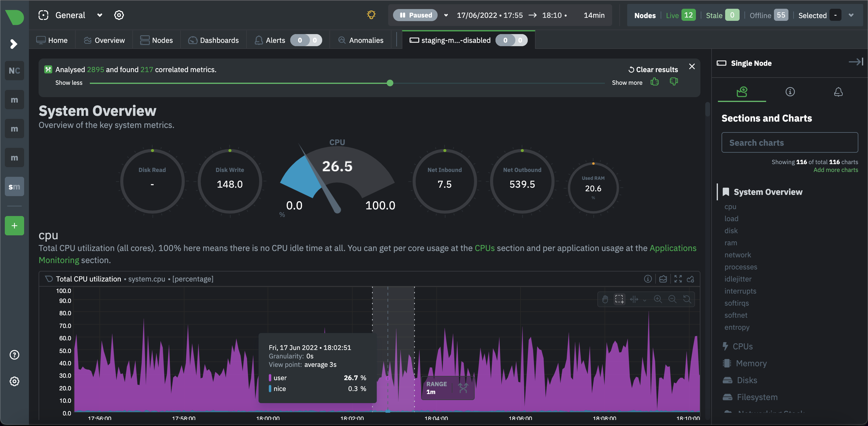Open the node info tab icon

[x=790, y=92]
